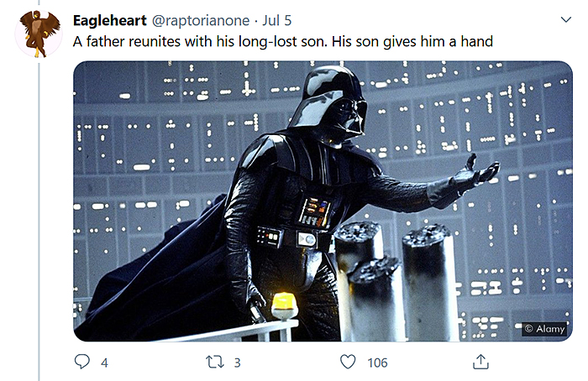Like the tweet with the heart icon
This screenshot has height=381, width=588.
click(x=348, y=362)
